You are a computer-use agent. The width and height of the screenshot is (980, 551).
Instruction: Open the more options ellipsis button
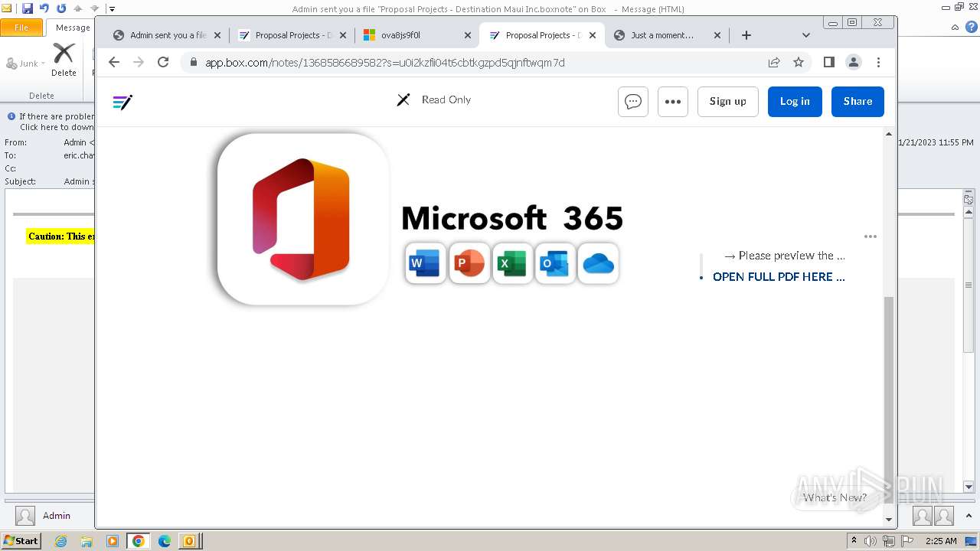(673, 101)
